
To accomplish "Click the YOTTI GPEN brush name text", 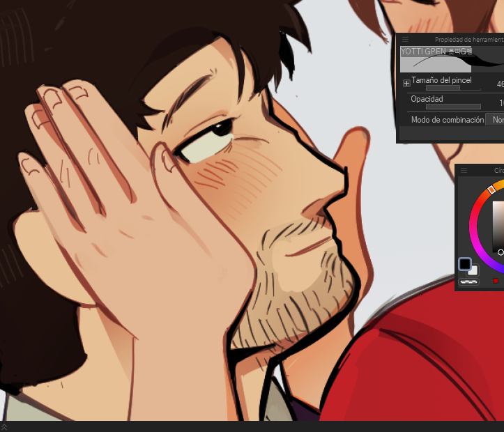I will coord(436,52).
